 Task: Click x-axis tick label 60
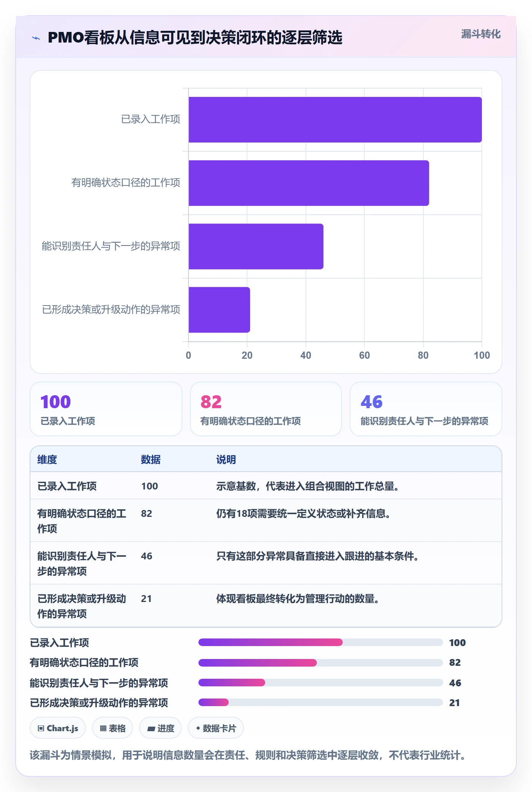(364, 355)
